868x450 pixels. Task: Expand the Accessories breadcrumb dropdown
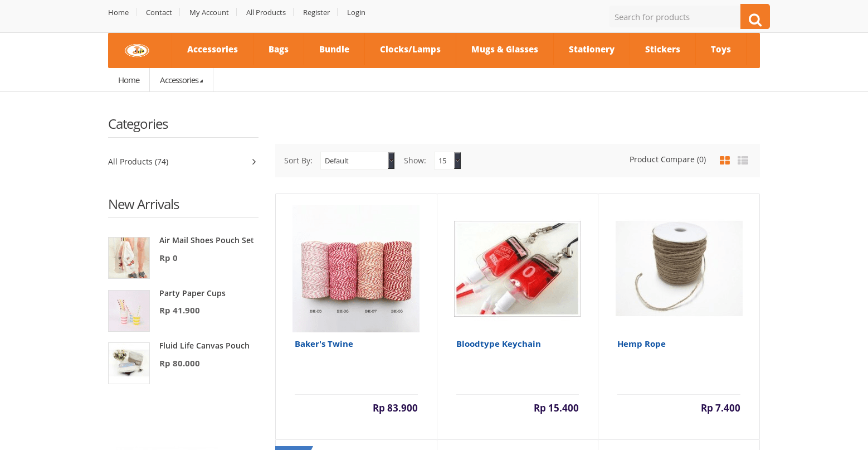[x=181, y=80]
